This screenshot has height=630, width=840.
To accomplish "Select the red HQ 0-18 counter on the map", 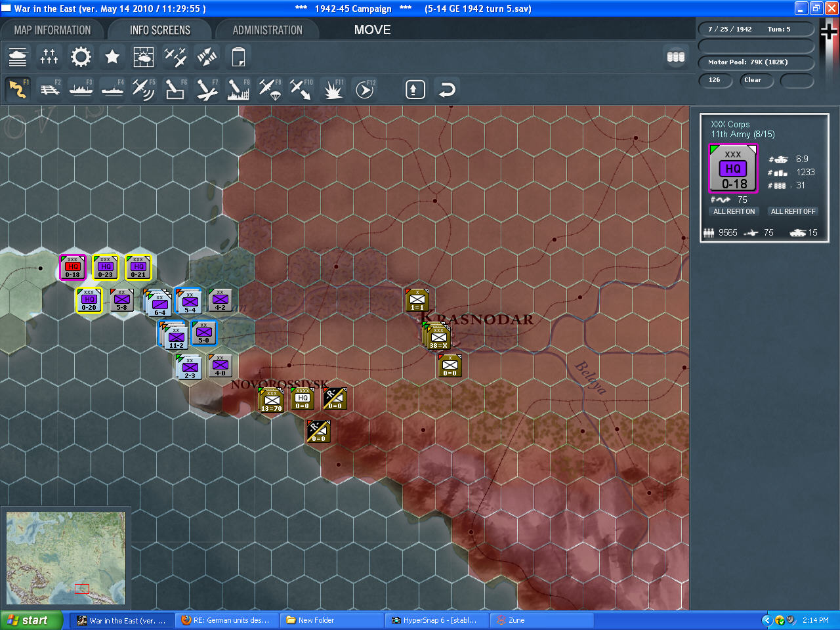I will pos(72,267).
